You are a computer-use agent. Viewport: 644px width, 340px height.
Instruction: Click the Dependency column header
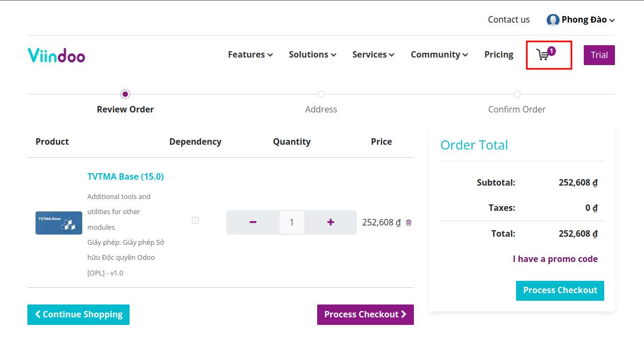click(195, 141)
